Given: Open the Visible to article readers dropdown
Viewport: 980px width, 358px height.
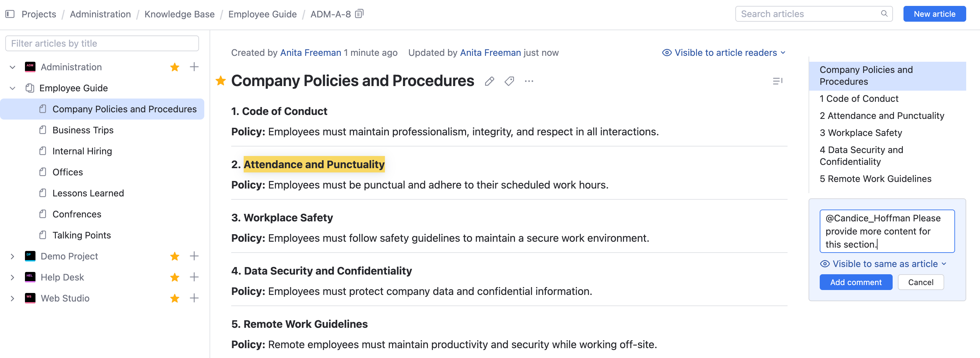Looking at the screenshot, I should click(x=724, y=53).
